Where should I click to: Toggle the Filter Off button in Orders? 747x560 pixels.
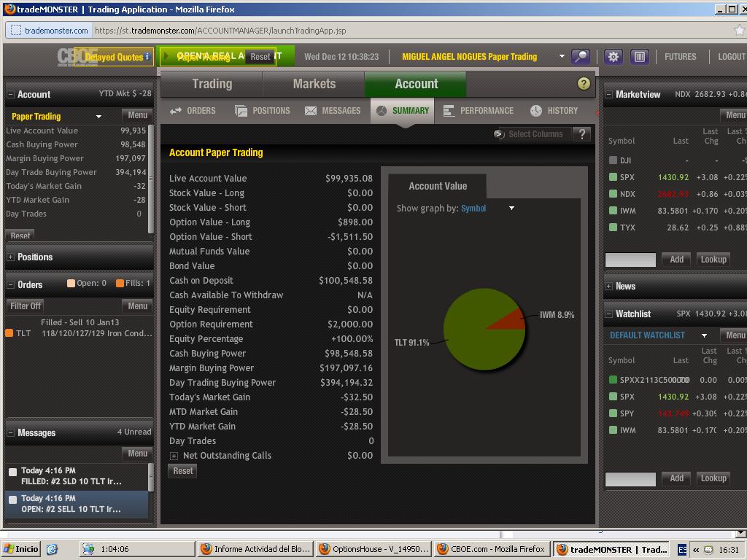(26, 306)
